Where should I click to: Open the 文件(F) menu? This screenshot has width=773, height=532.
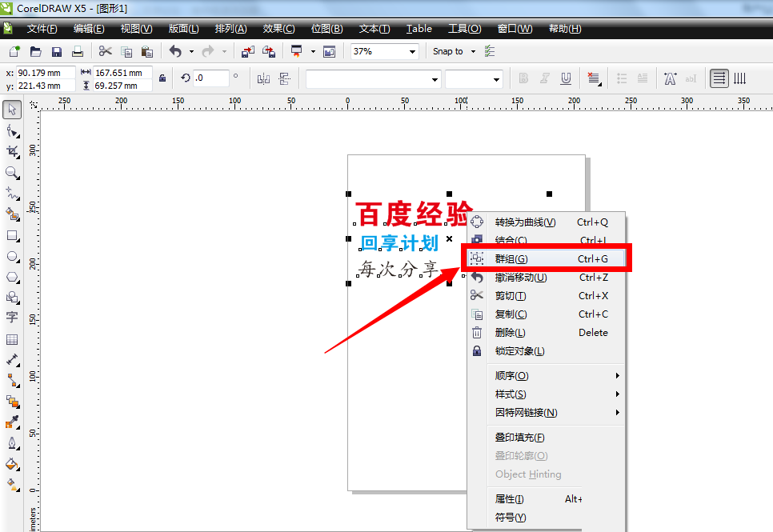[x=42, y=29]
